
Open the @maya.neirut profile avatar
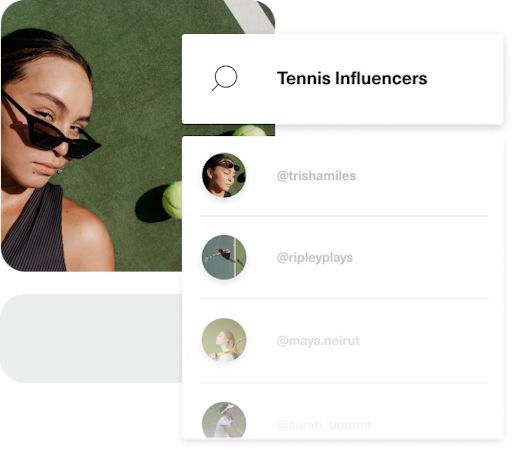coord(224,340)
